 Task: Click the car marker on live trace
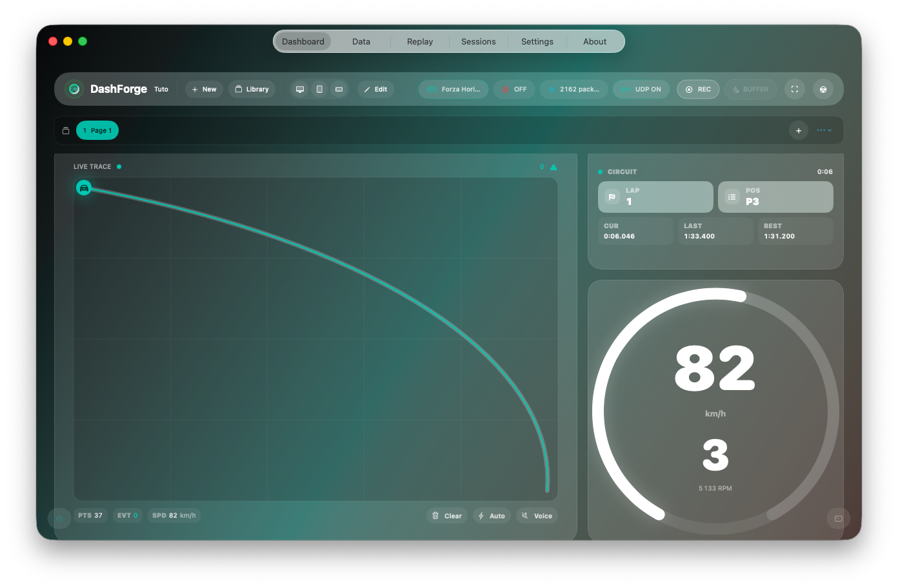[x=84, y=188]
